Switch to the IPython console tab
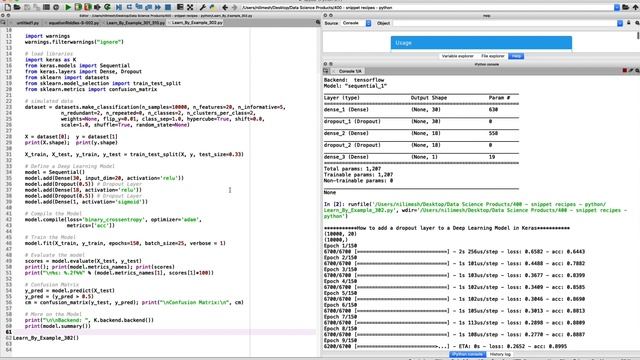The height and width of the screenshot is (360, 640). point(467,354)
